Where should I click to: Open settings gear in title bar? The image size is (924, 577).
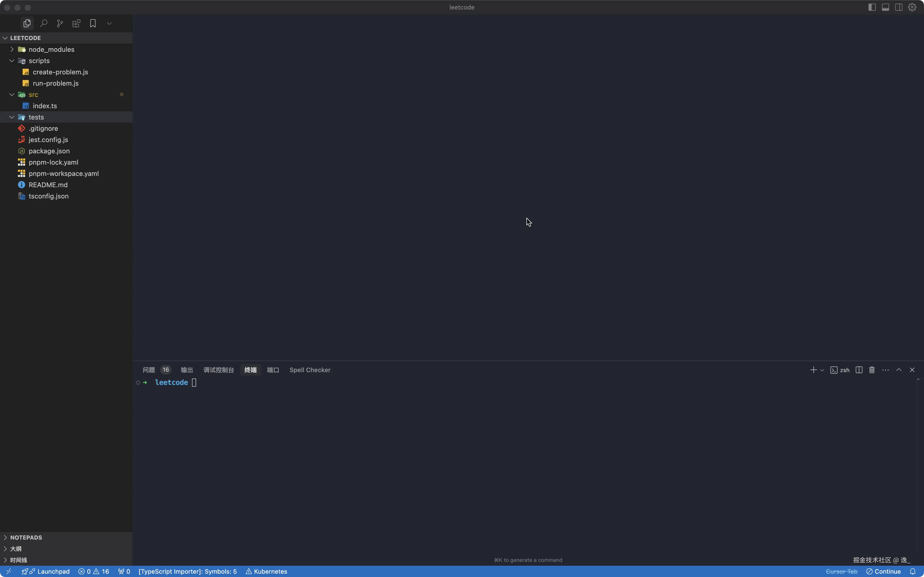click(912, 7)
